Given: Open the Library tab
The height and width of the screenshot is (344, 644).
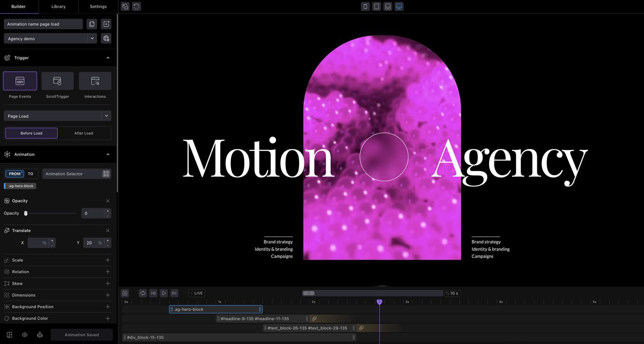Looking at the screenshot, I should tap(58, 6).
